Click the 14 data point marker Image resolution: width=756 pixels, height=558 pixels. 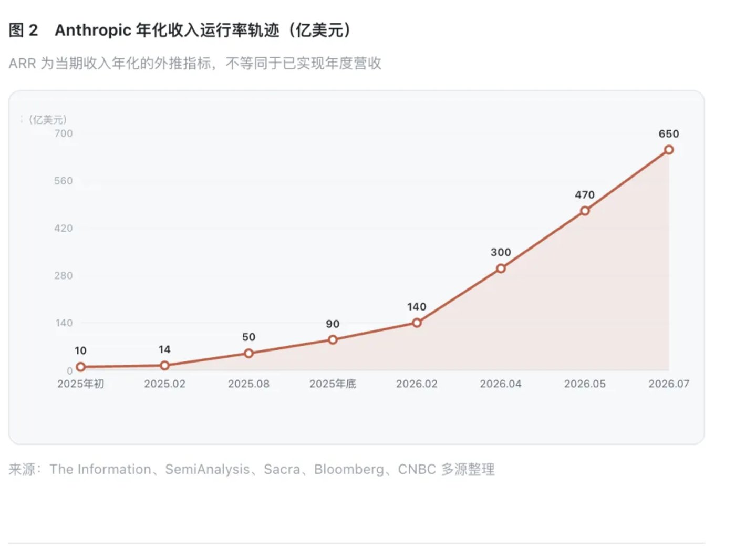pyautogui.click(x=164, y=365)
